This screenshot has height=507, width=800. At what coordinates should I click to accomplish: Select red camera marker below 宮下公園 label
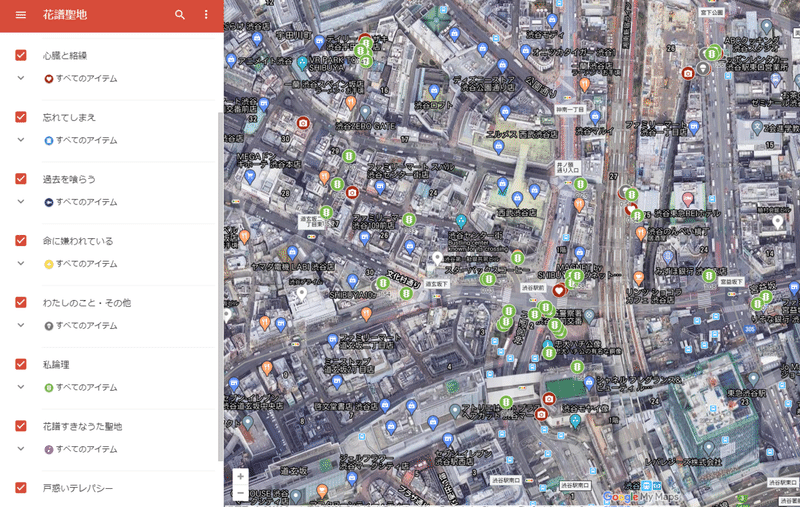point(688,73)
